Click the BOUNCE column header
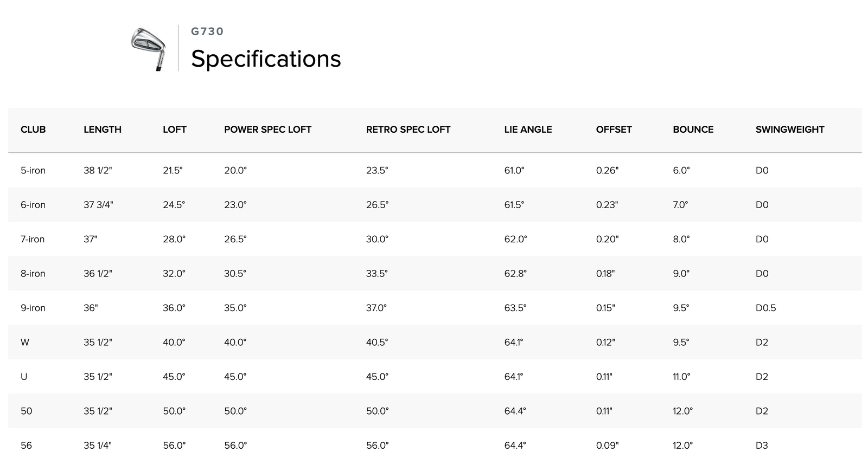The image size is (868, 471). tap(693, 130)
